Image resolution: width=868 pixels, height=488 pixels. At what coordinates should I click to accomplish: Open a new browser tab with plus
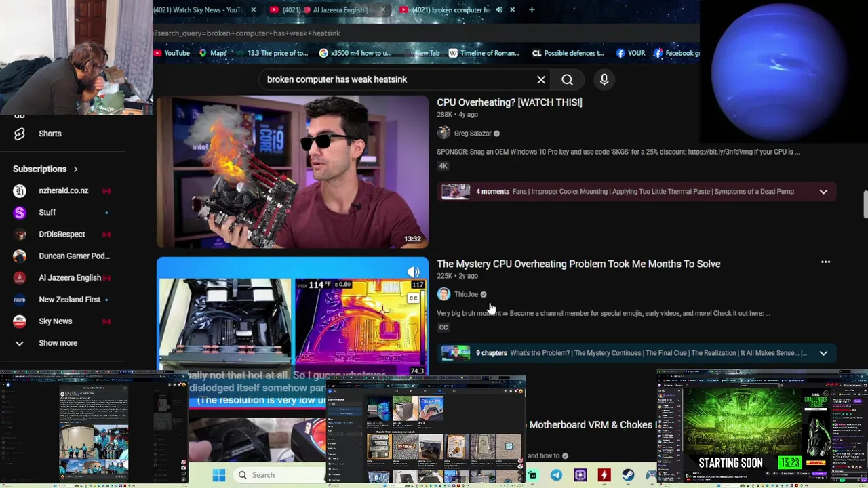[532, 9]
